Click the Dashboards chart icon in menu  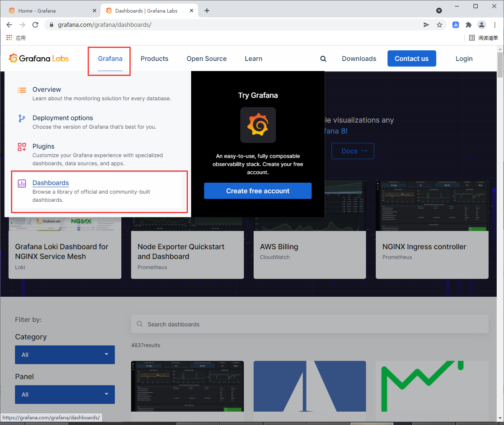click(x=22, y=183)
